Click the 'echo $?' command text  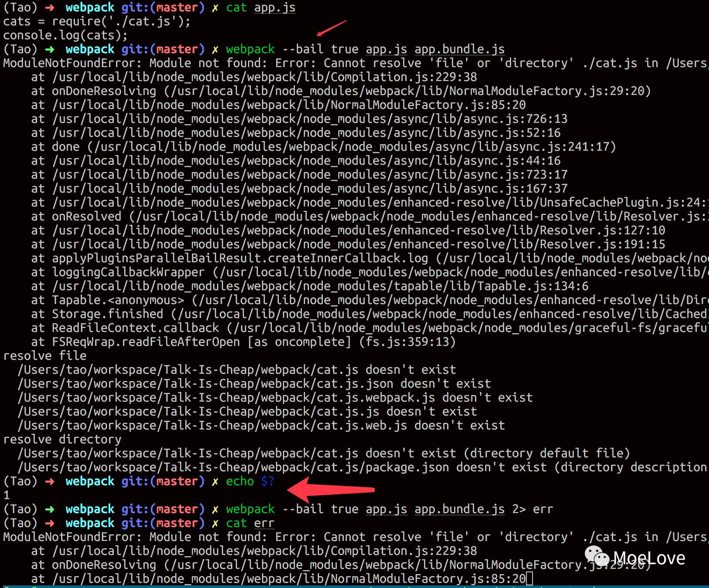250,481
